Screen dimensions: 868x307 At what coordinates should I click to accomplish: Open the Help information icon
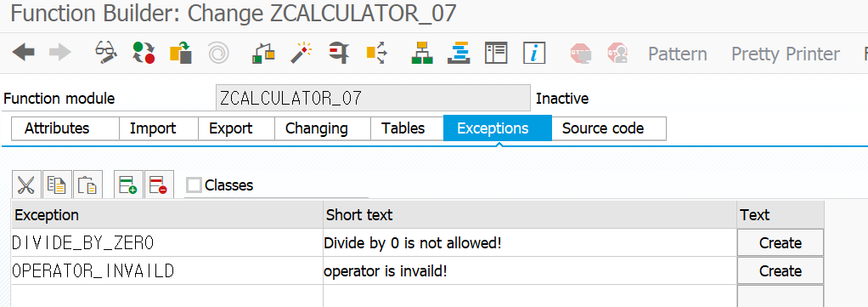534,53
